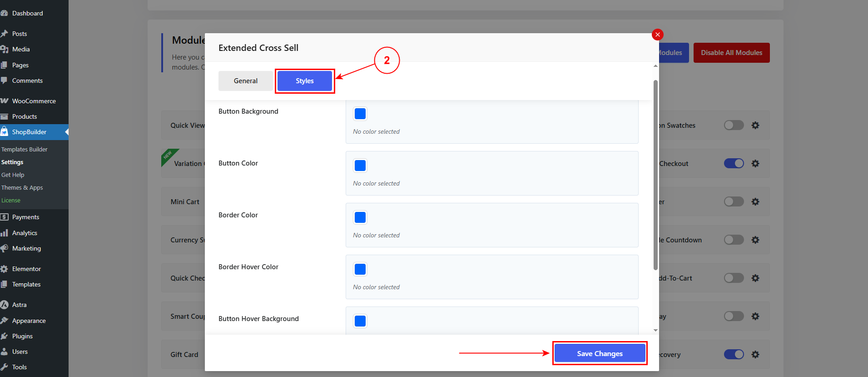Screen dimensions: 868x377
Task: Open Themes & Apps submenu item
Action: [x=22, y=187]
